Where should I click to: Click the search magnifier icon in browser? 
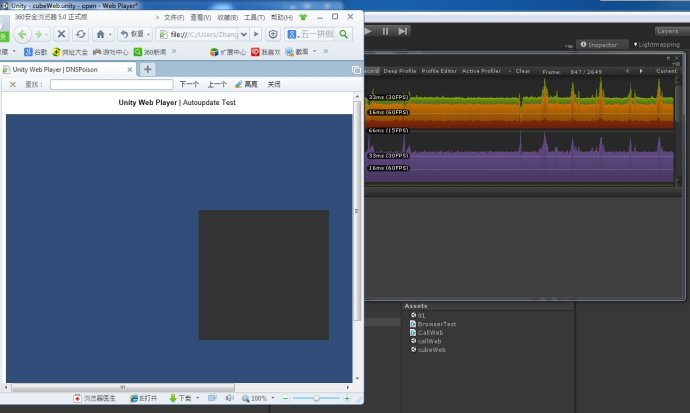(x=344, y=34)
